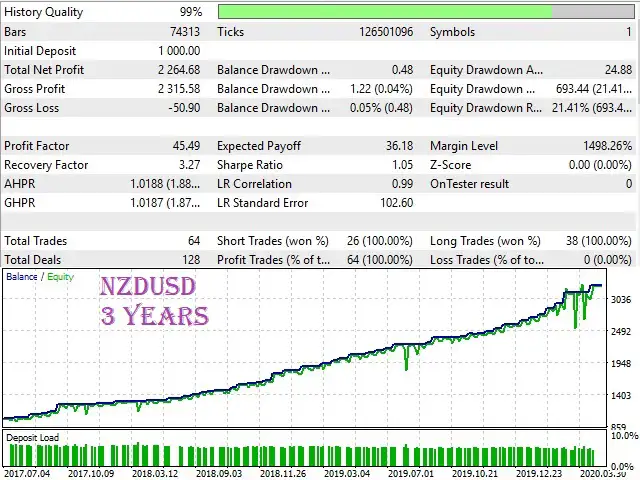Click the Ticks count 126501096

point(379,32)
